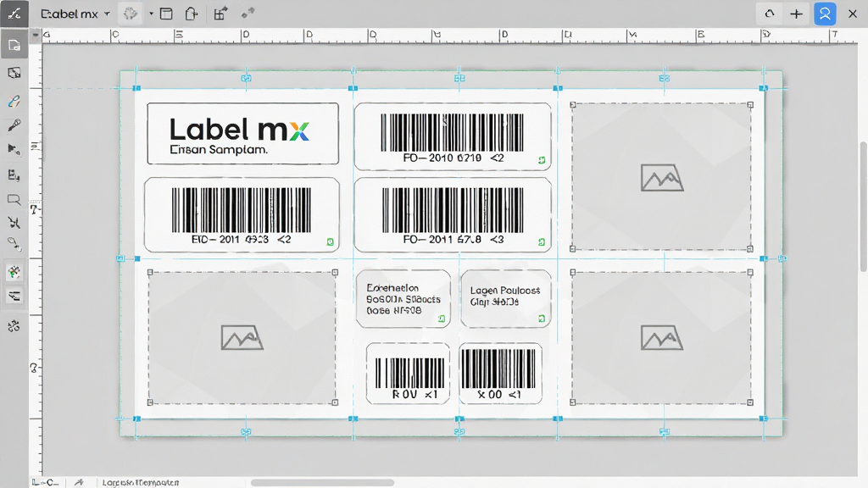Click the plus add button top right
This screenshot has width=868, height=488.
[x=797, y=14]
